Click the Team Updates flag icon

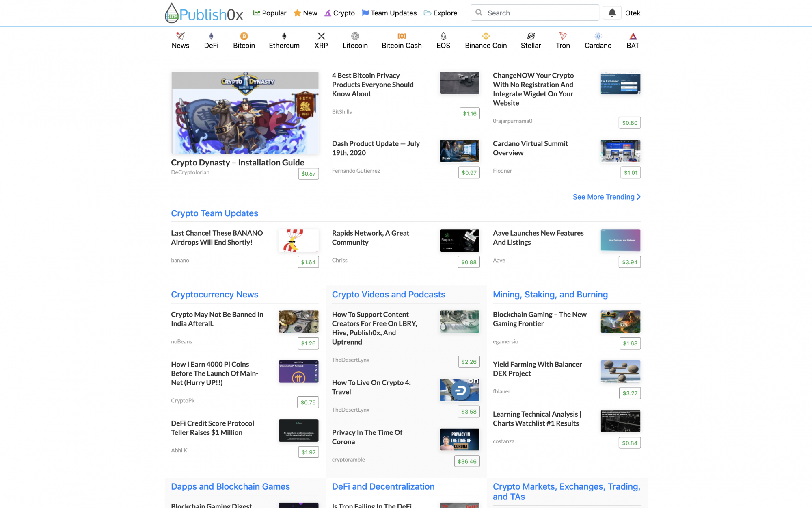pyautogui.click(x=365, y=13)
